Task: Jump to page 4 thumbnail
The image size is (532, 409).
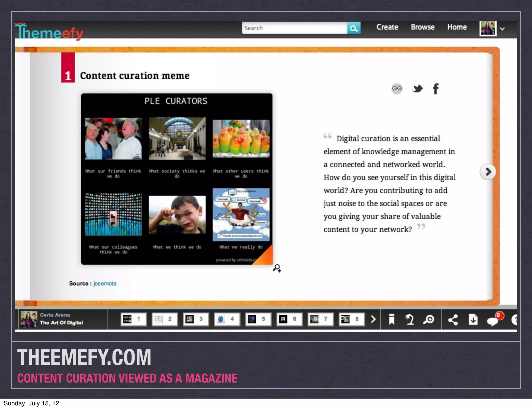Action: coord(227,319)
